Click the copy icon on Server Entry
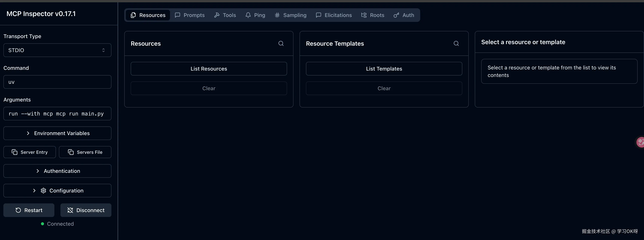The image size is (644, 240). [x=15, y=152]
